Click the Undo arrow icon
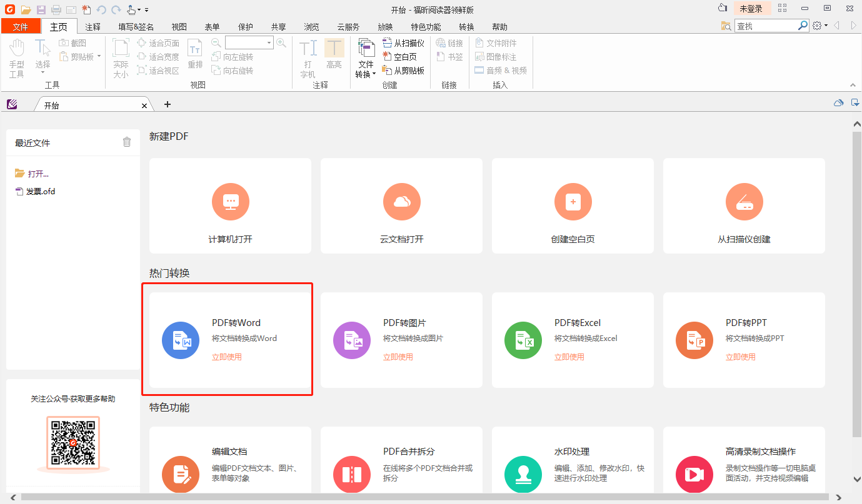This screenshot has height=504, width=862. (101, 9)
